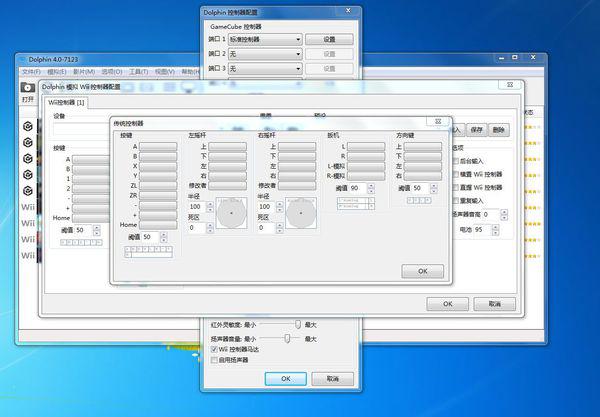Click the 扳机 R mapping button
This screenshot has width=600, height=417.
[366, 156]
